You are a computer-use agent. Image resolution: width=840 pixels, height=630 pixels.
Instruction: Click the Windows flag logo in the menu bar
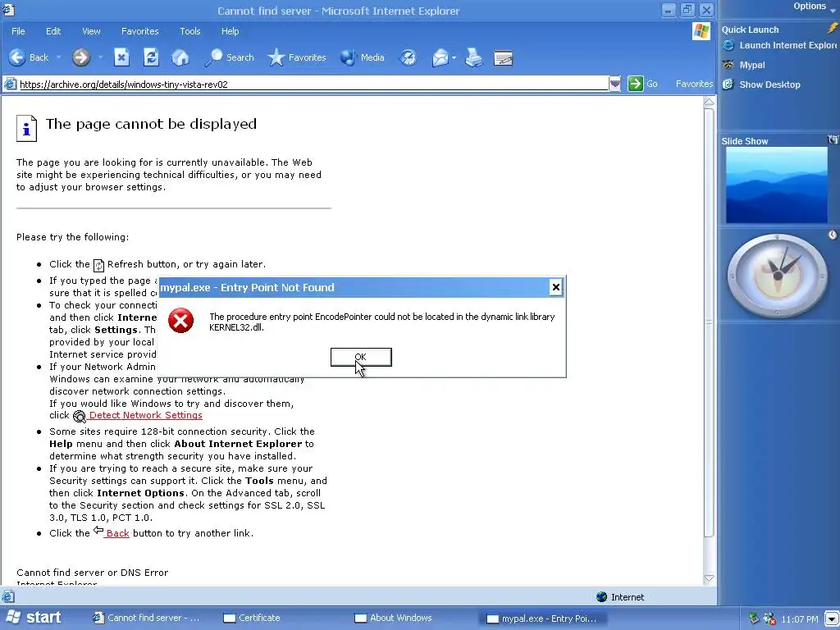pyautogui.click(x=701, y=31)
